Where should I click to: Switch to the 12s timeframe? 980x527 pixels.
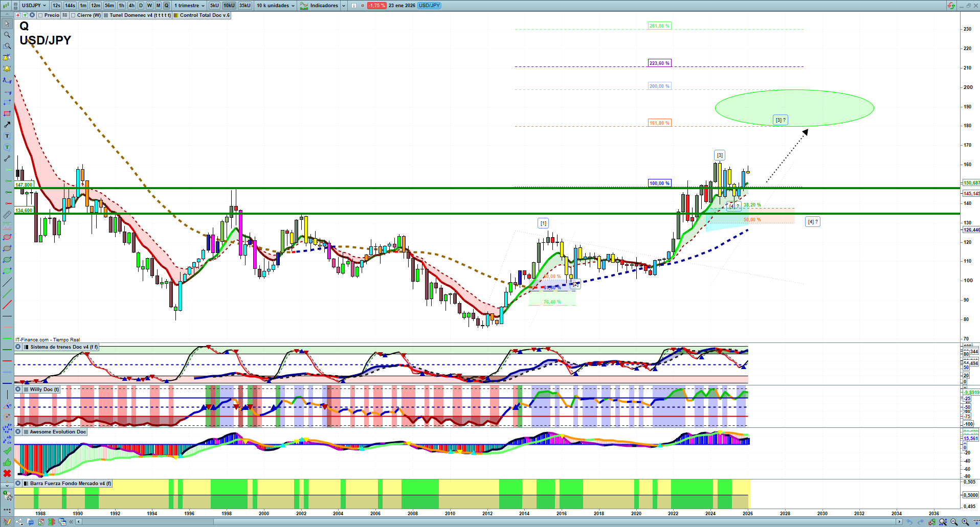56,6
